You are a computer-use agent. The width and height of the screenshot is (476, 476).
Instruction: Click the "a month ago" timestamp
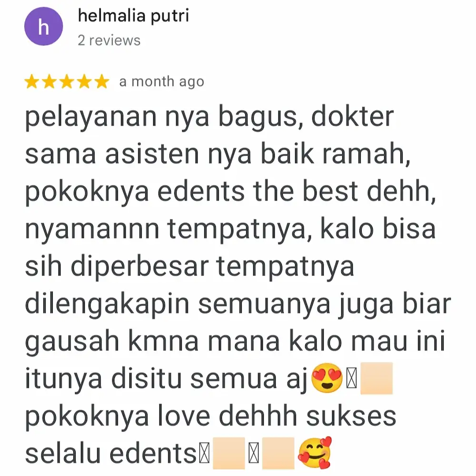point(161,82)
